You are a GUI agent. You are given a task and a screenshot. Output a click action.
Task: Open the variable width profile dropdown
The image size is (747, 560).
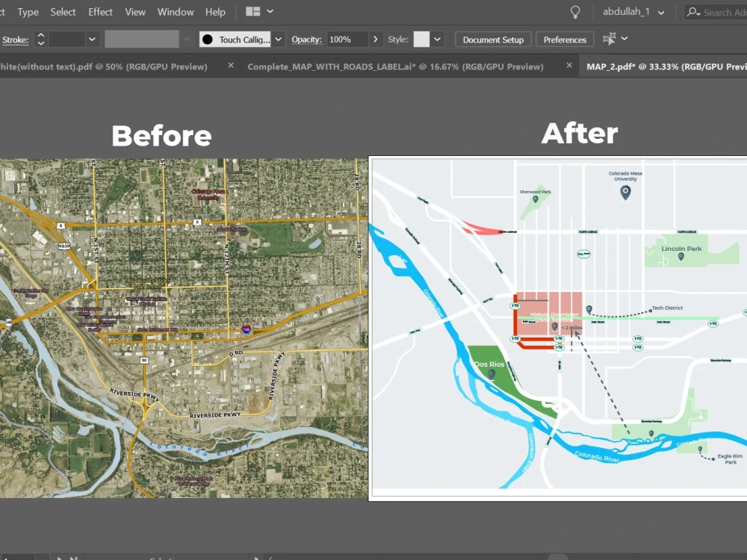186,38
